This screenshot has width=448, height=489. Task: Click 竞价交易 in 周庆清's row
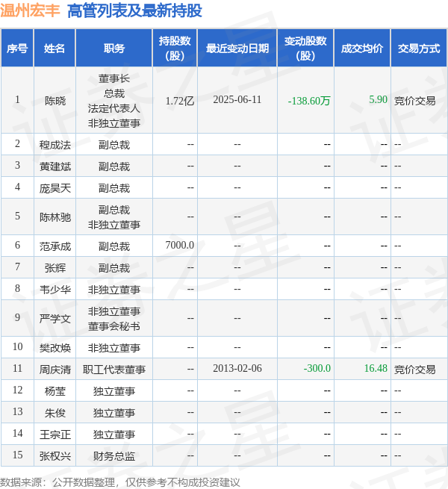click(415, 370)
